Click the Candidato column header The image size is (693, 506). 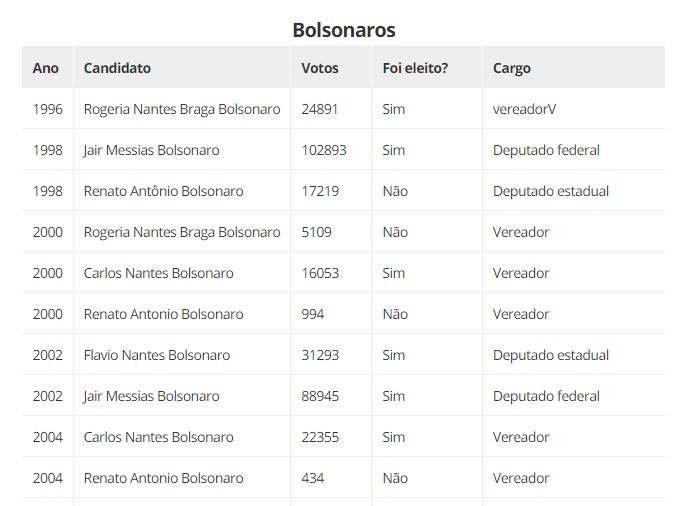[x=117, y=68]
